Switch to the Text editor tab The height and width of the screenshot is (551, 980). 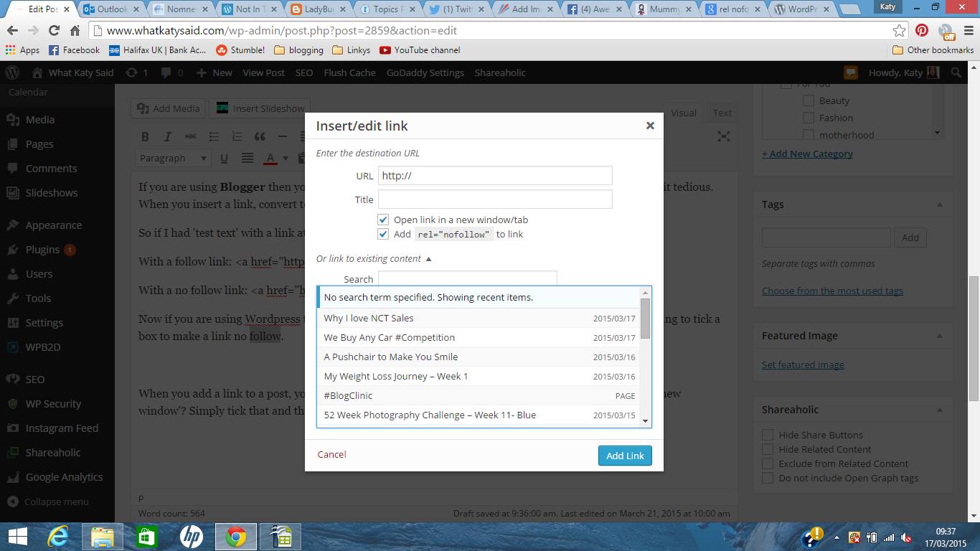(x=722, y=113)
